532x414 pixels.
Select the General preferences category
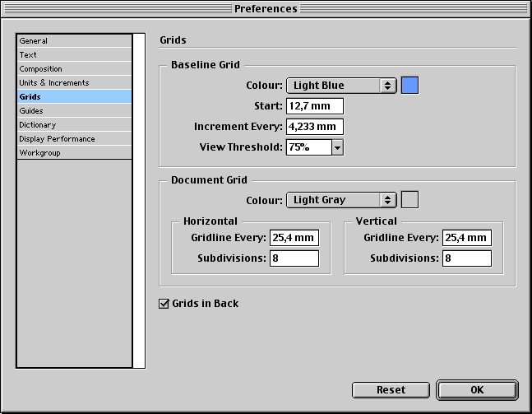point(74,41)
